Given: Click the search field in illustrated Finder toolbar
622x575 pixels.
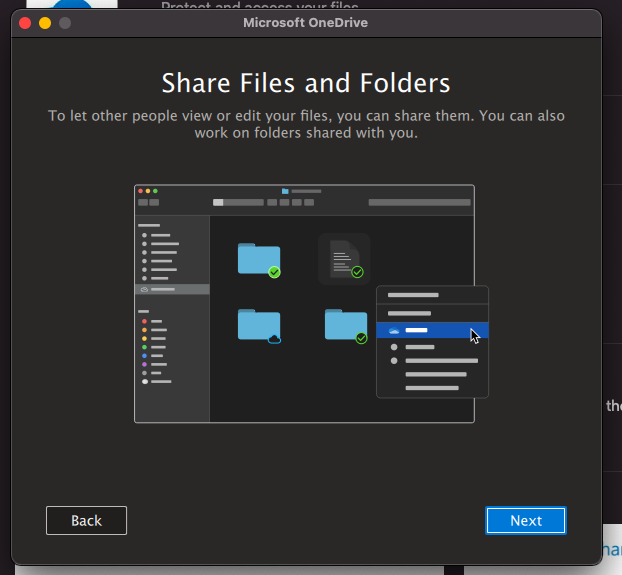Looking at the screenshot, I should click(x=418, y=203).
